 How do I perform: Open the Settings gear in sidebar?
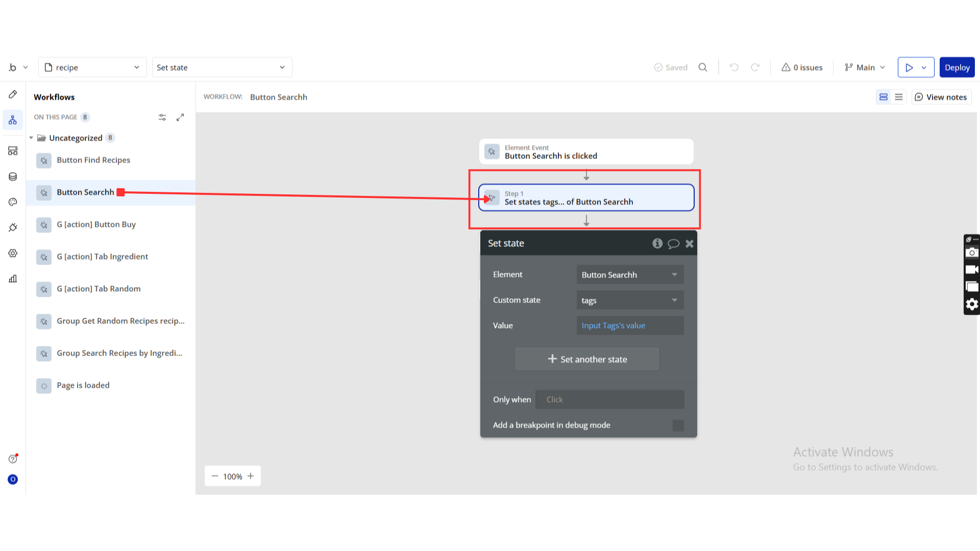coord(13,253)
